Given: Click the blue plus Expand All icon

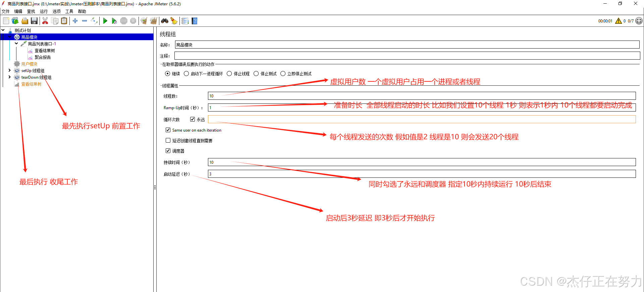Looking at the screenshot, I should 75,21.
